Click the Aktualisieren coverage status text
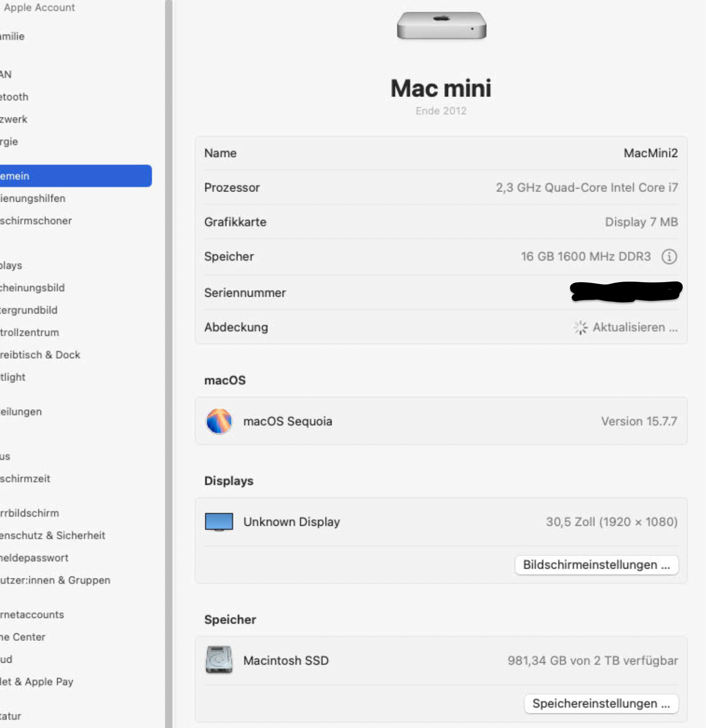706x728 pixels. pos(635,327)
